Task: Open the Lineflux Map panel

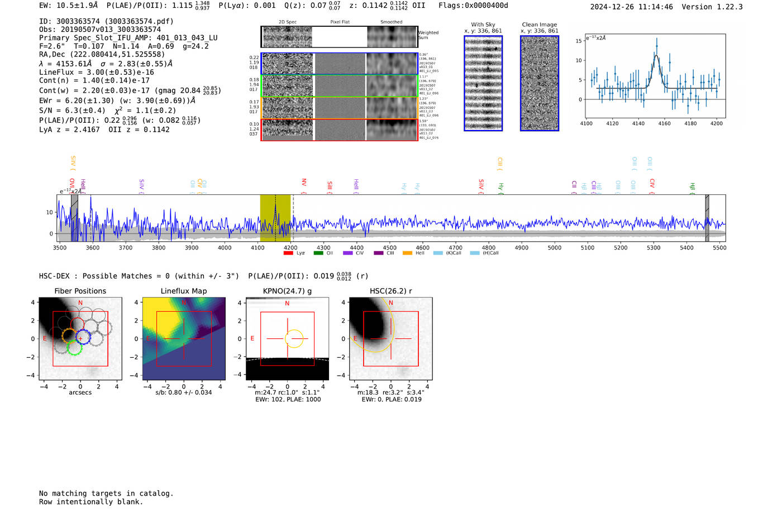Action: pos(184,338)
